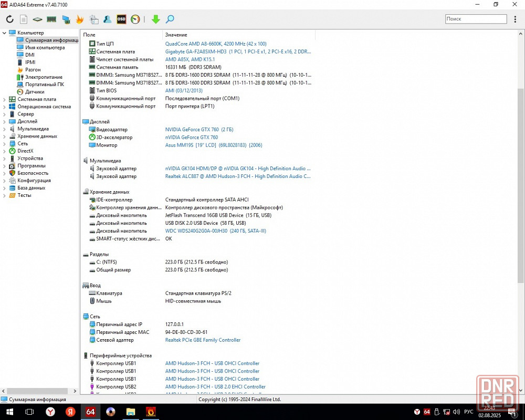Expand the Дисплей tree node
Image resolution: width=525 pixels, height=420 pixels.
pyautogui.click(x=4, y=121)
